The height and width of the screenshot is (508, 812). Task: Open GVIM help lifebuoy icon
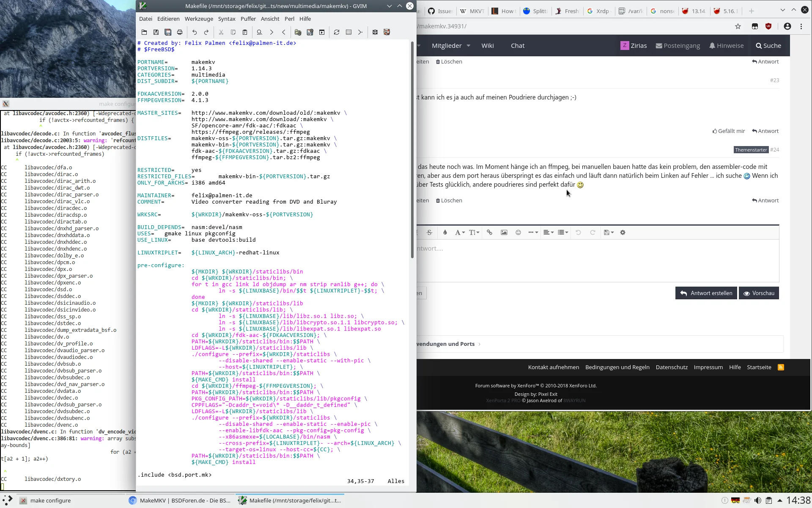375,32
